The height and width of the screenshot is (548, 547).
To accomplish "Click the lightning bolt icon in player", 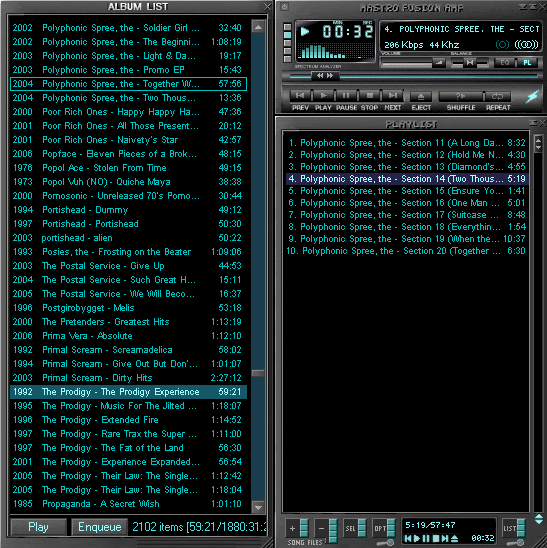I will point(532,96).
